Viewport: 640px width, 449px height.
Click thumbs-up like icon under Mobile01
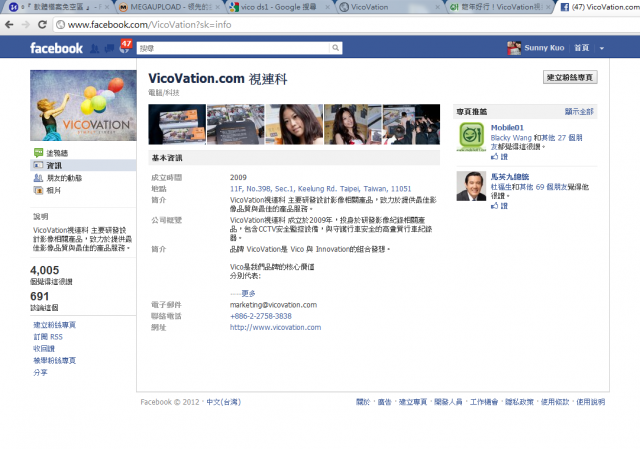(x=494, y=157)
